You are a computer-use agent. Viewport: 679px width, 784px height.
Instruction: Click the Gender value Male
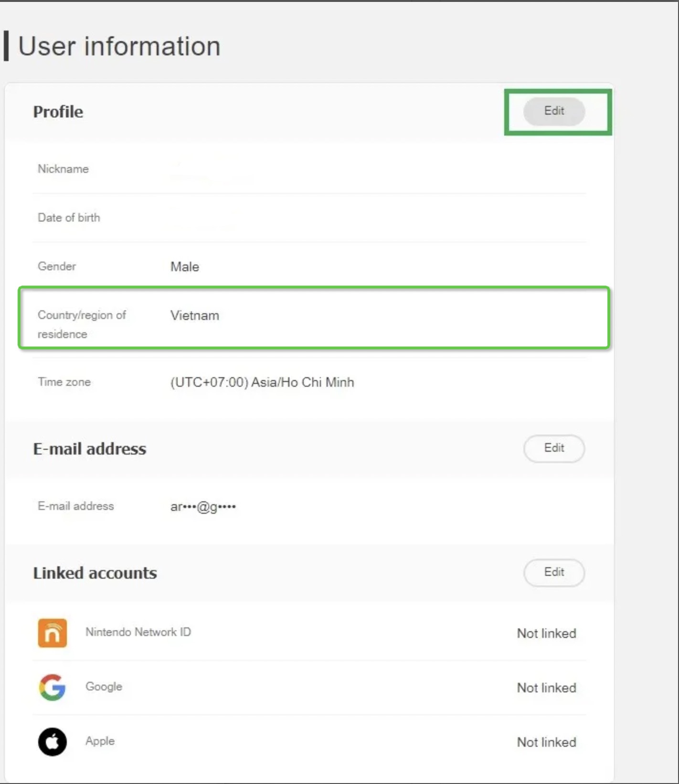[x=185, y=267]
